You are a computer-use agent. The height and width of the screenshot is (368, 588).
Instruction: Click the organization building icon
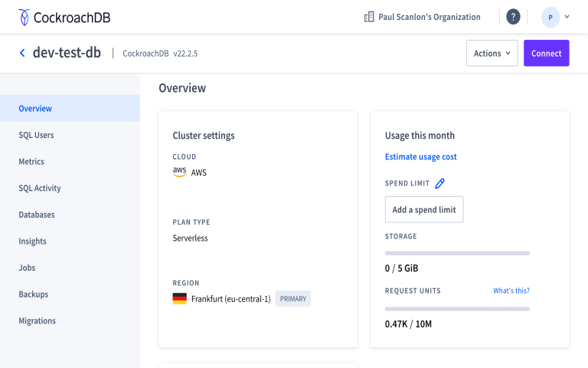coord(369,17)
